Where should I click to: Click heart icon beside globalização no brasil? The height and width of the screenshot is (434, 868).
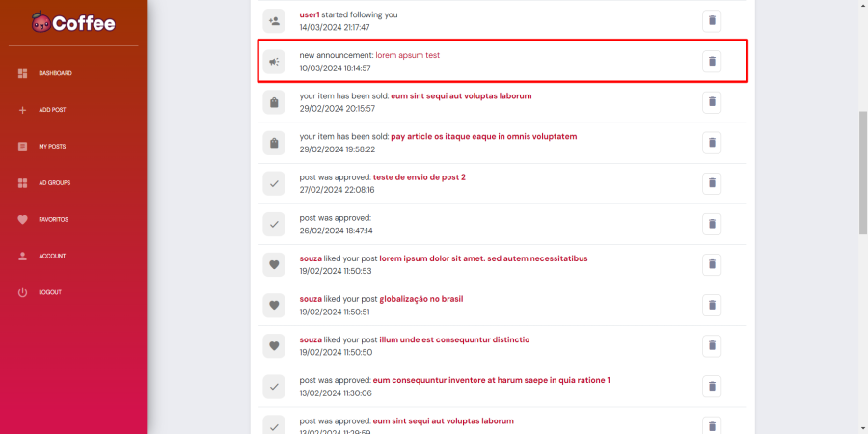(275, 305)
